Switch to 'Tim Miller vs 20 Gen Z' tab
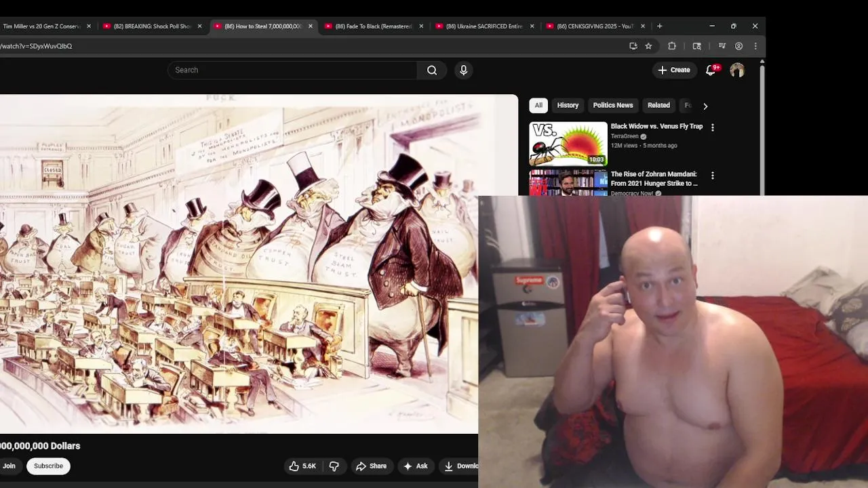 (41, 26)
